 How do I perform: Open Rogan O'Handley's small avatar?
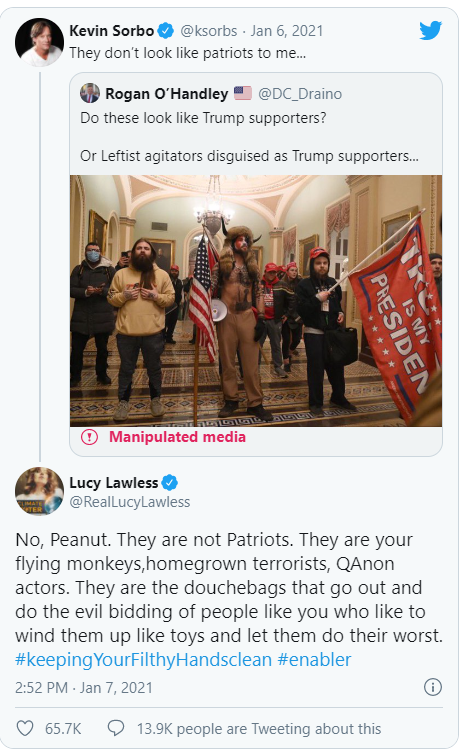[x=90, y=93]
